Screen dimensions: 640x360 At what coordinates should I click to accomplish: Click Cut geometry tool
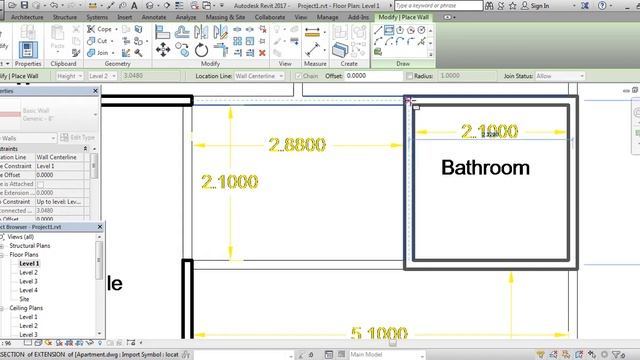pos(98,41)
